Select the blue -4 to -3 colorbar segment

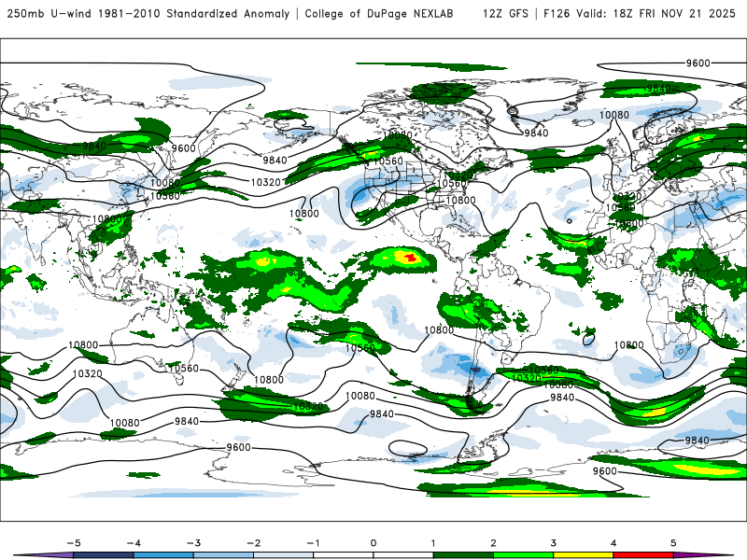163,555
